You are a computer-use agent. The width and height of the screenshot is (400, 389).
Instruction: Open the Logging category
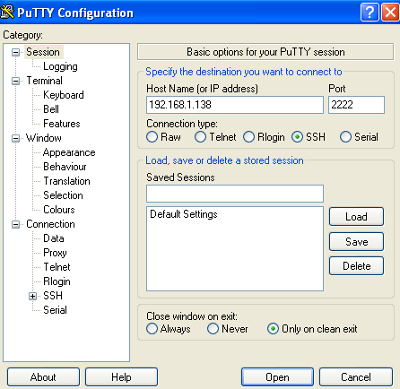point(60,67)
